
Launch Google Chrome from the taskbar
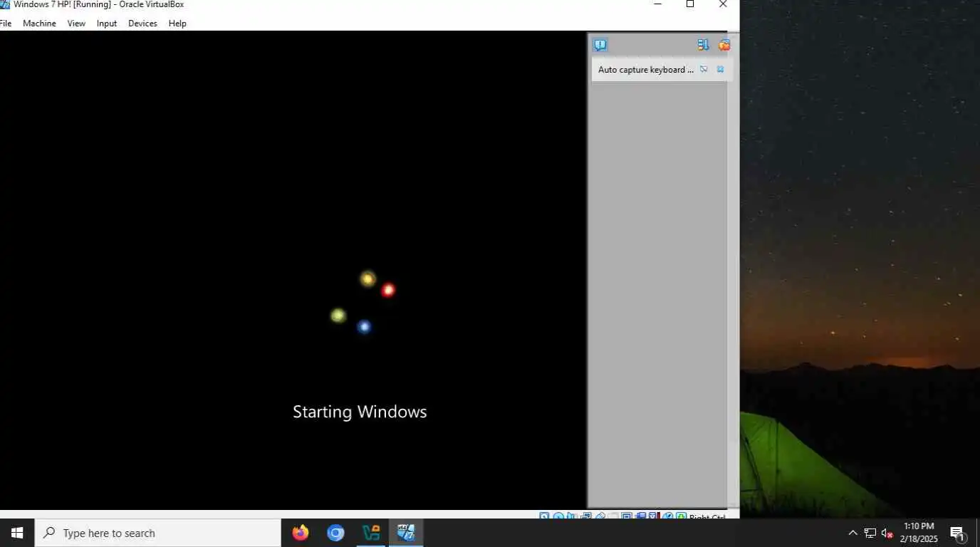335,533
